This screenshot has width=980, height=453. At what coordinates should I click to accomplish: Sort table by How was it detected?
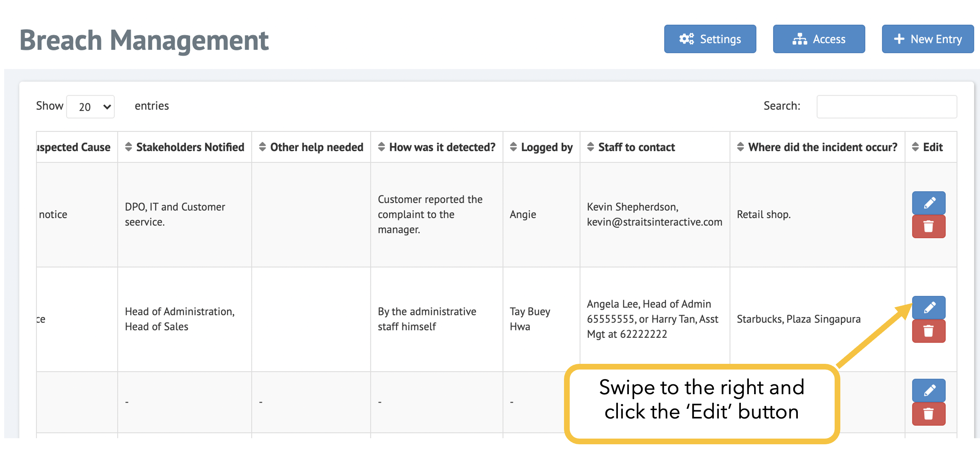[436, 147]
